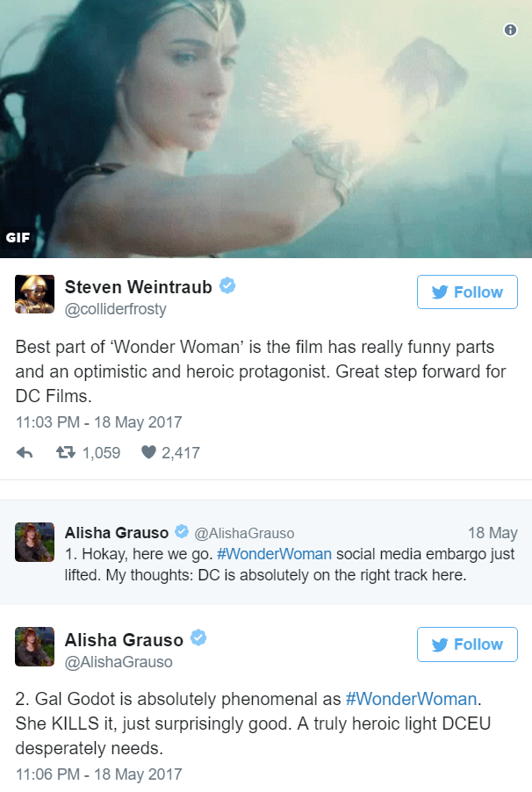Image resolution: width=532 pixels, height=792 pixels.
Task: Click the Alisha Grauso name in the second tweet
Action: pos(124,640)
